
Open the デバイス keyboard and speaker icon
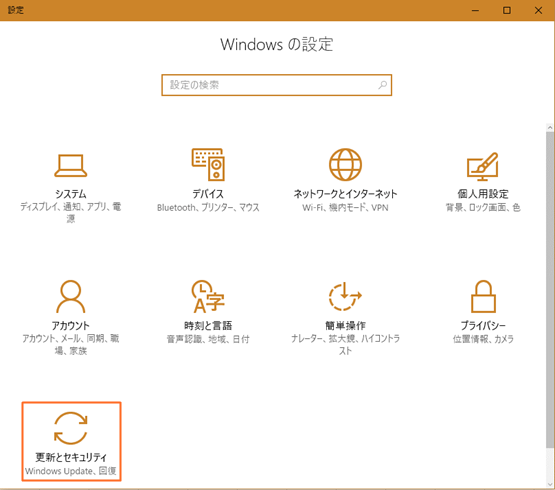click(208, 164)
